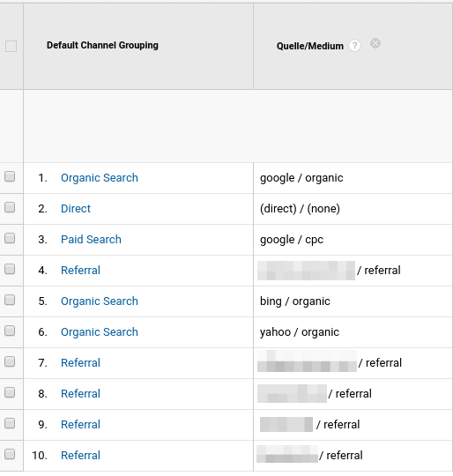Viewport: 453px width, 476px height.
Task: Remove the Quelle/Medium secondary dimension
Action: 375,43
